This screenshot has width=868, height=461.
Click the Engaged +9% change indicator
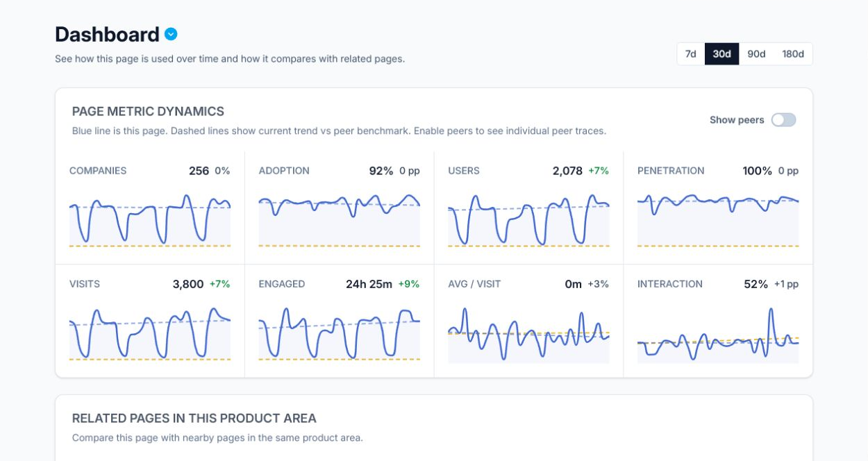tap(409, 284)
